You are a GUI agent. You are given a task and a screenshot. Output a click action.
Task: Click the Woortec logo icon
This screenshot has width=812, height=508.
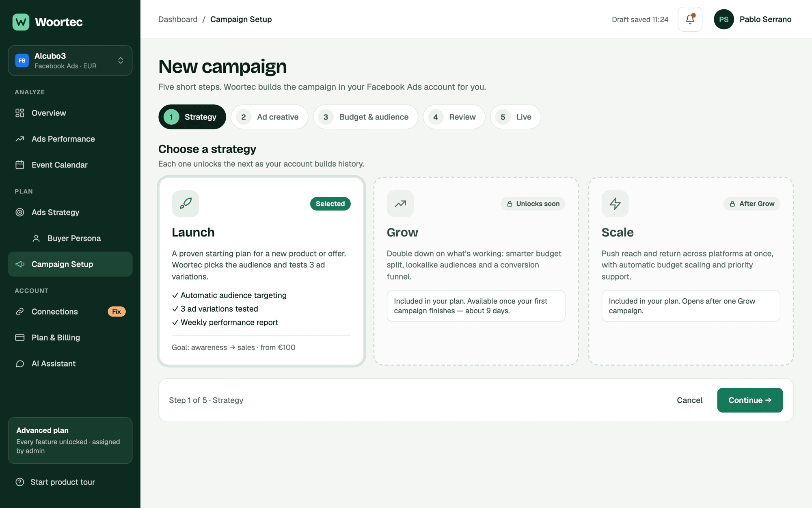pos(21,22)
